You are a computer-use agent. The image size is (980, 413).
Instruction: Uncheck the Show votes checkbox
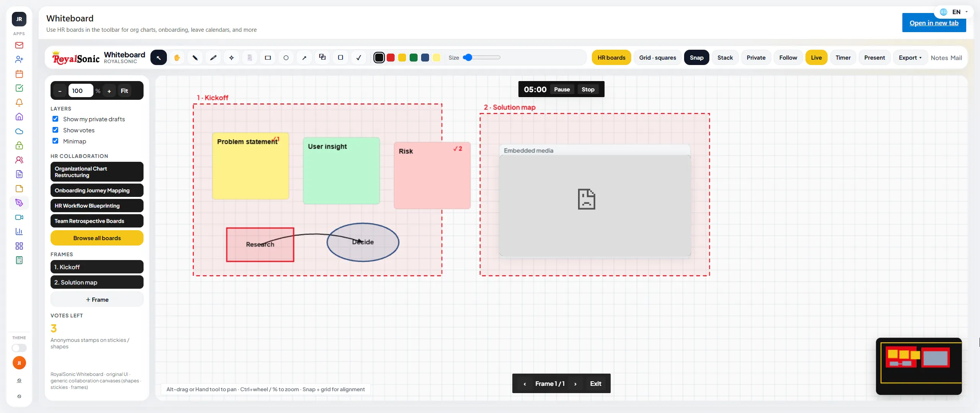point(56,130)
